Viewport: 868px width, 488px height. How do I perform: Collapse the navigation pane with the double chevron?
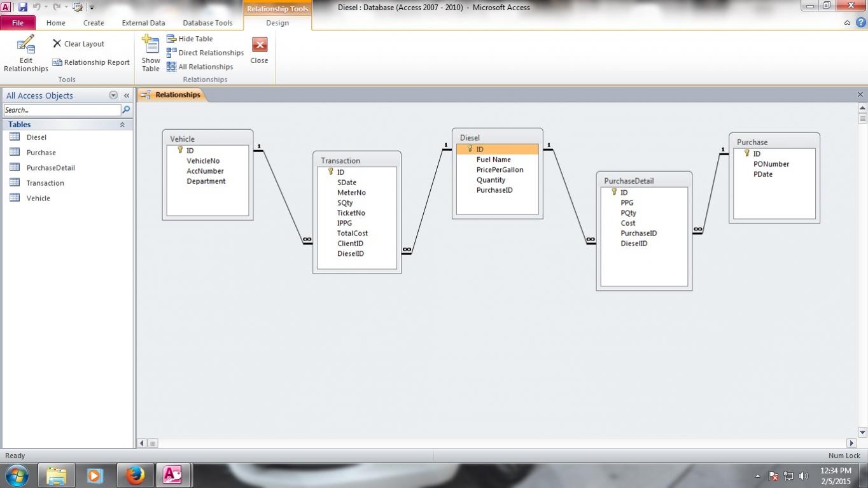127,95
